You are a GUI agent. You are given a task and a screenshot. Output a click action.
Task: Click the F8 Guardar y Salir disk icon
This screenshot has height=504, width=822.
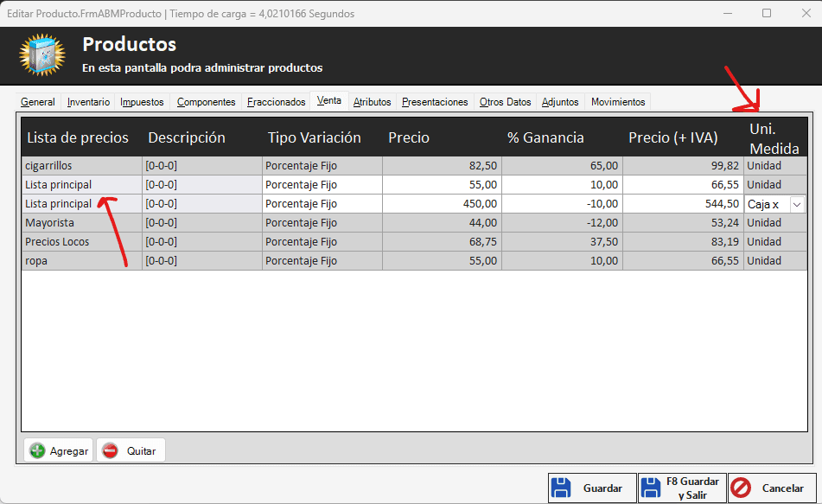[651, 488]
